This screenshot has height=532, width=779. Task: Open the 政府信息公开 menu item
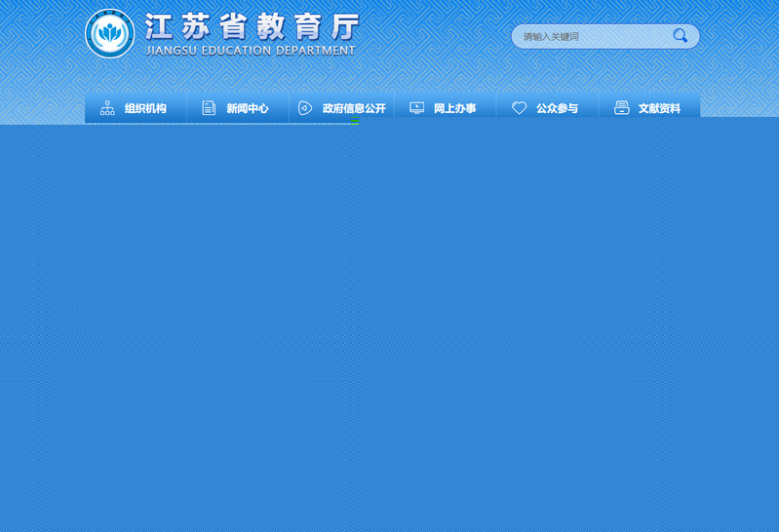coord(354,108)
